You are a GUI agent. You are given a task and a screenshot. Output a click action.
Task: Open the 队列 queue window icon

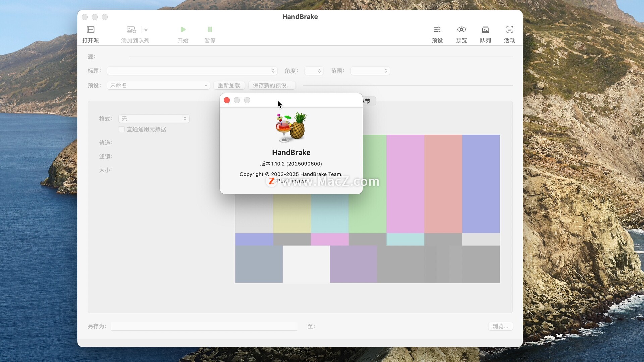(485, 29)
